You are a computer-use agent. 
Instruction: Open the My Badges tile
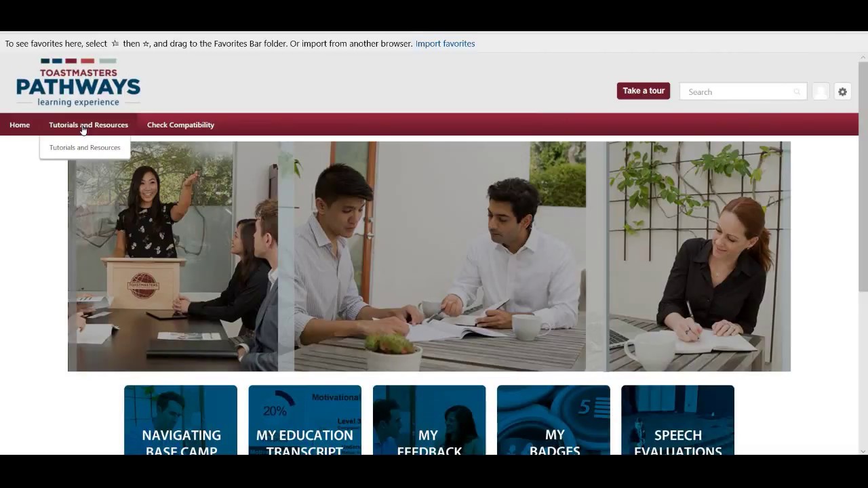(x=553, y=420)
